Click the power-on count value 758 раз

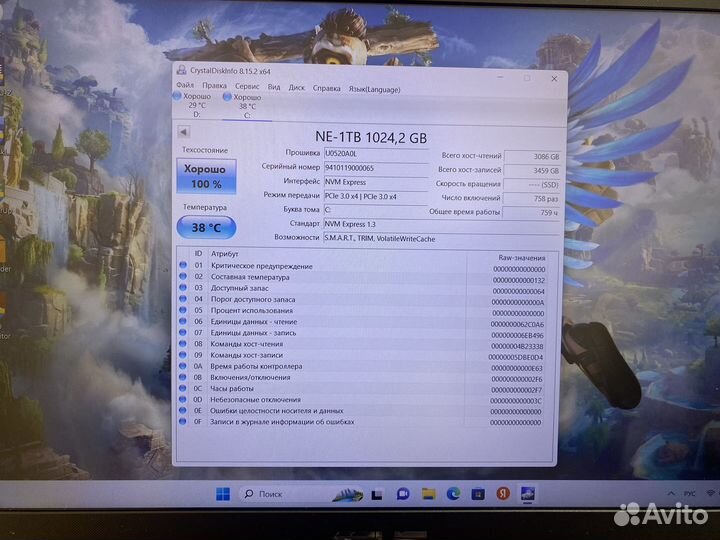tap(531, 199)
